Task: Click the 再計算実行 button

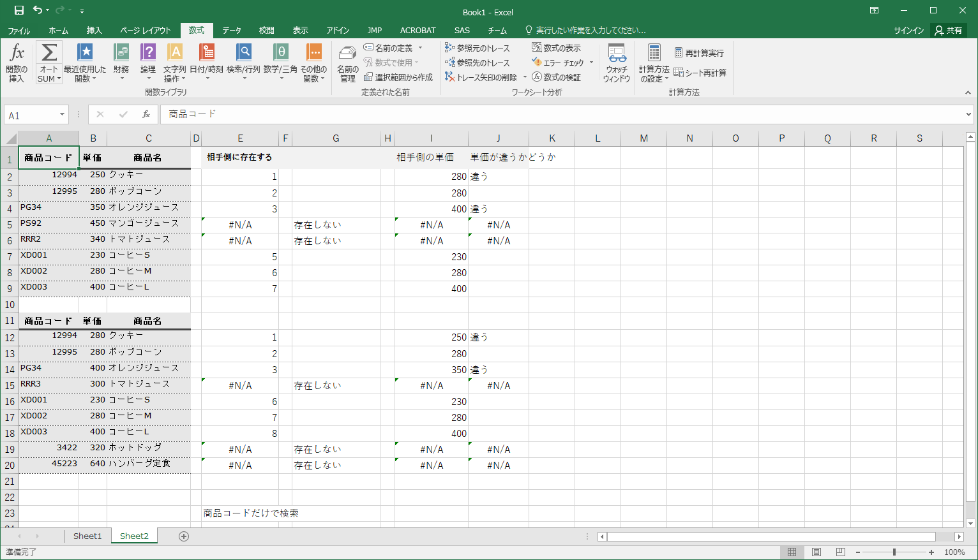Action: [x=699, y=53]
